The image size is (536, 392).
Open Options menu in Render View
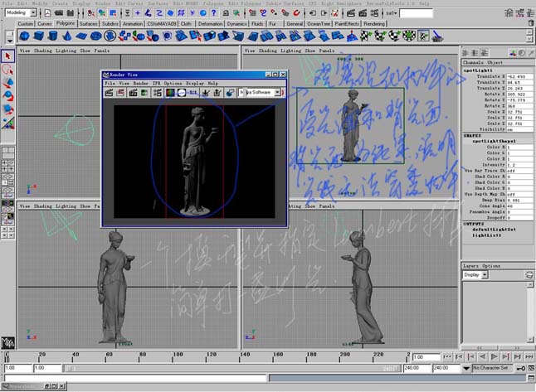173,83
